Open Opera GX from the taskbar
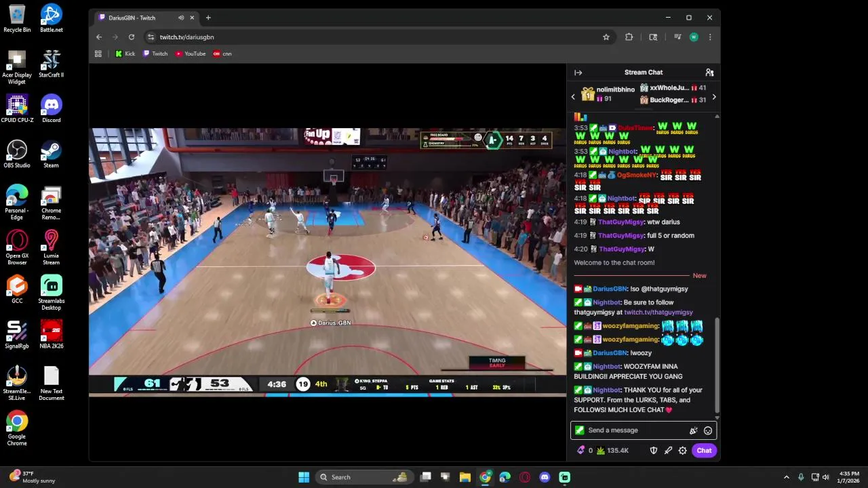The height and width of the screenshot is (488, 868). [525, 477]
